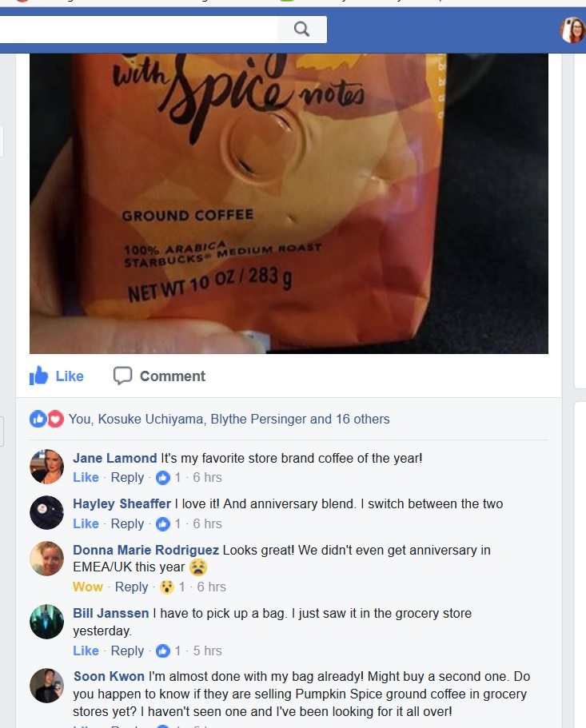Open the profile picture in top bar

point(573,30)
